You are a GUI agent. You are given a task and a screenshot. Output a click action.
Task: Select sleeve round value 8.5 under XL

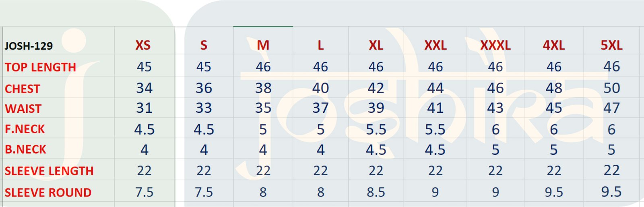376,192
